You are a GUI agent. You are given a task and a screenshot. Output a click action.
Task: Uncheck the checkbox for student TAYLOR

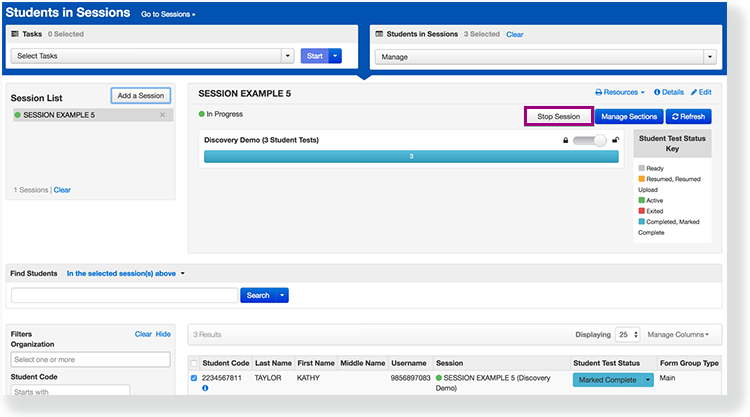coord(194,378)
